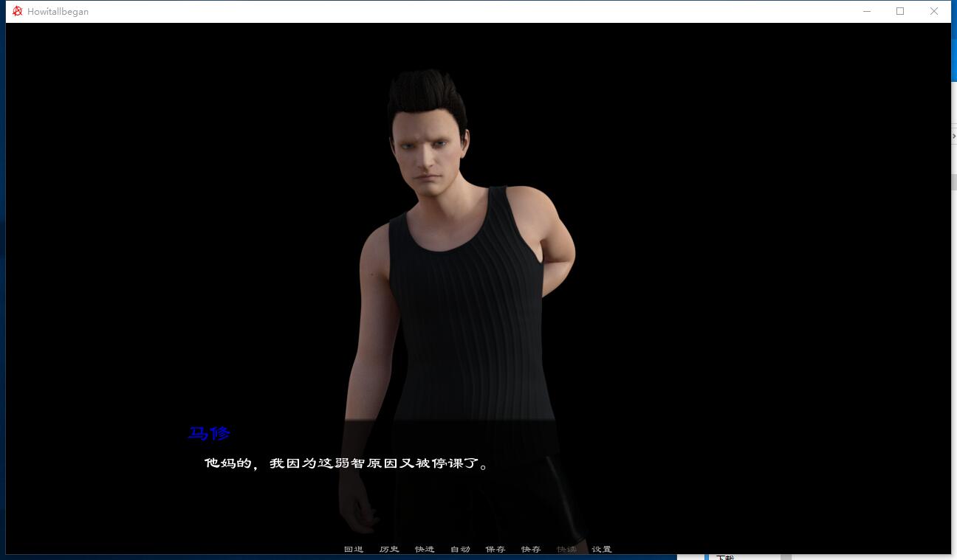957x560 pixels.
Task: Click the dialogue line to advance the story
Action: coord(346,464)
